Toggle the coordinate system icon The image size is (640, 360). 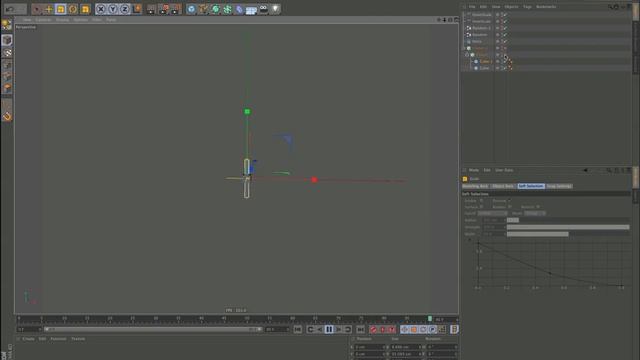[x=137, y=9]
